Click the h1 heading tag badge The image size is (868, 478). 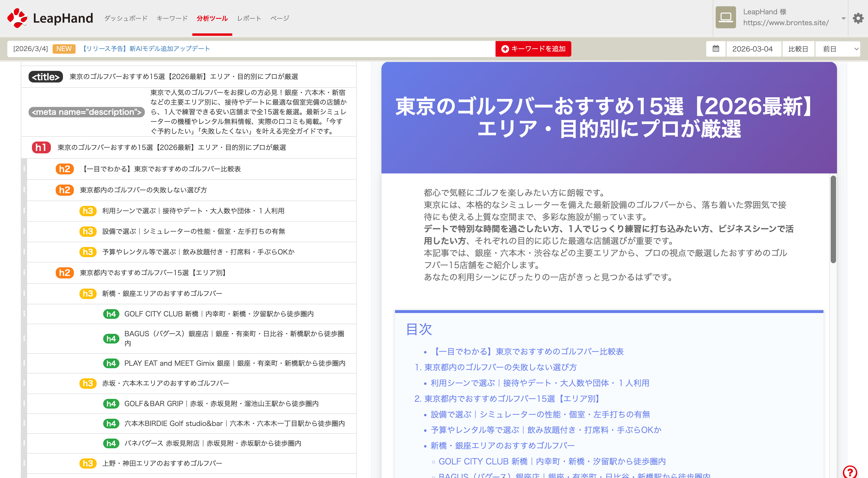pyautogui.click(x=41, y=147)
